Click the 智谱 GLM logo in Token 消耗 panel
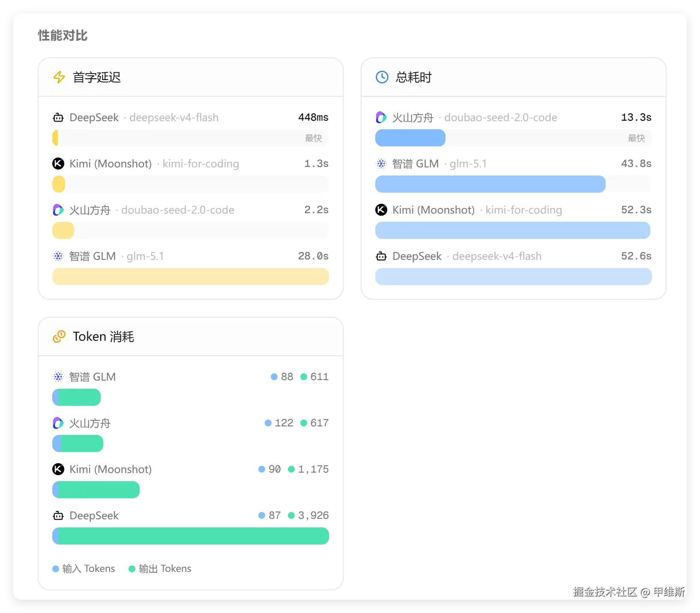Image resolution: width=700 pixels, height=613 pixels. (58, 377)
